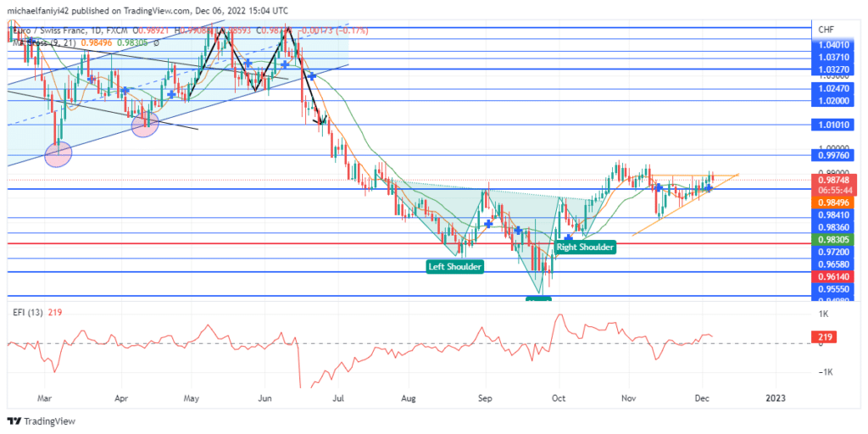
Task: Click the 1.03710 price level label
Action: (x=834, y=57)
